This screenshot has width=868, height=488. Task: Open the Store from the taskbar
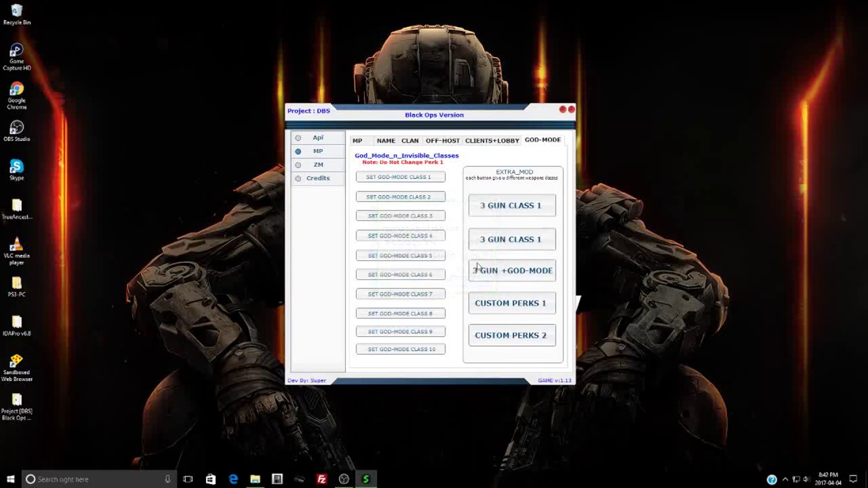coord(210,479)
